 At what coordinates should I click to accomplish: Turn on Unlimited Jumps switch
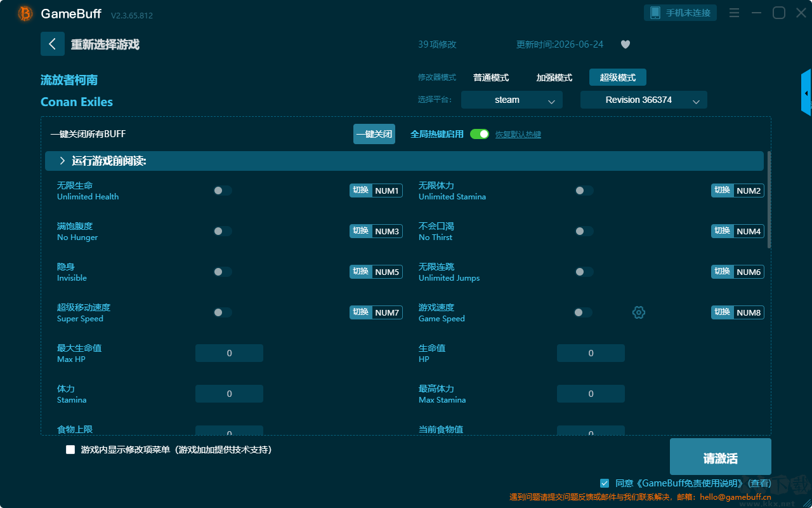[584, 272]
